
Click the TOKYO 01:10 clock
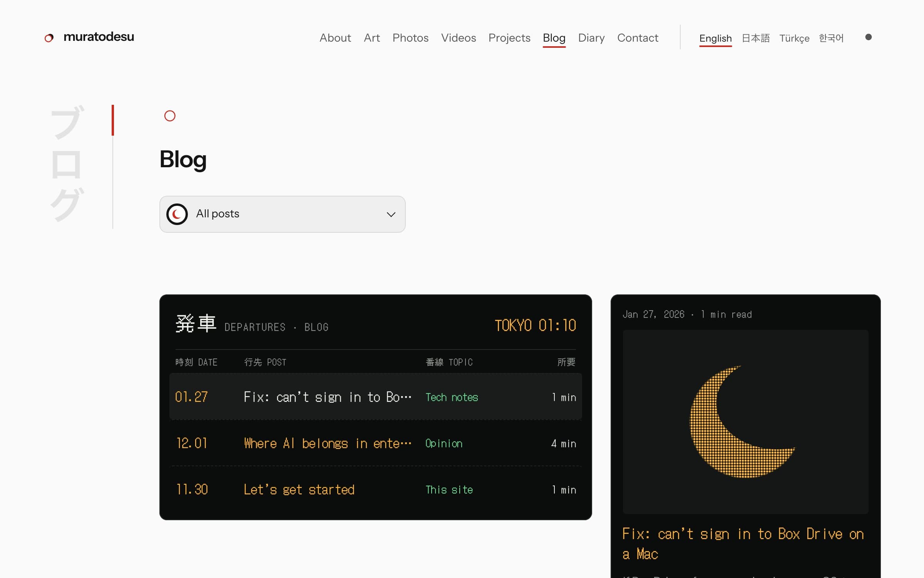point(535,326)
